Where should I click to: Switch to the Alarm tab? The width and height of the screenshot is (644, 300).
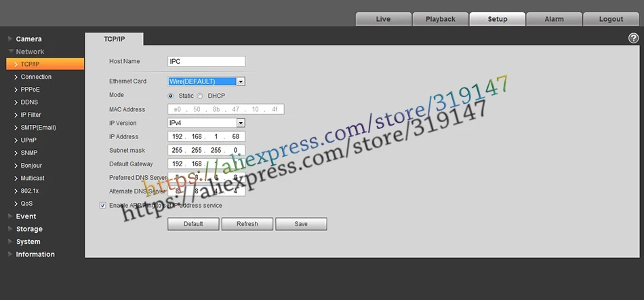[554, 19]
